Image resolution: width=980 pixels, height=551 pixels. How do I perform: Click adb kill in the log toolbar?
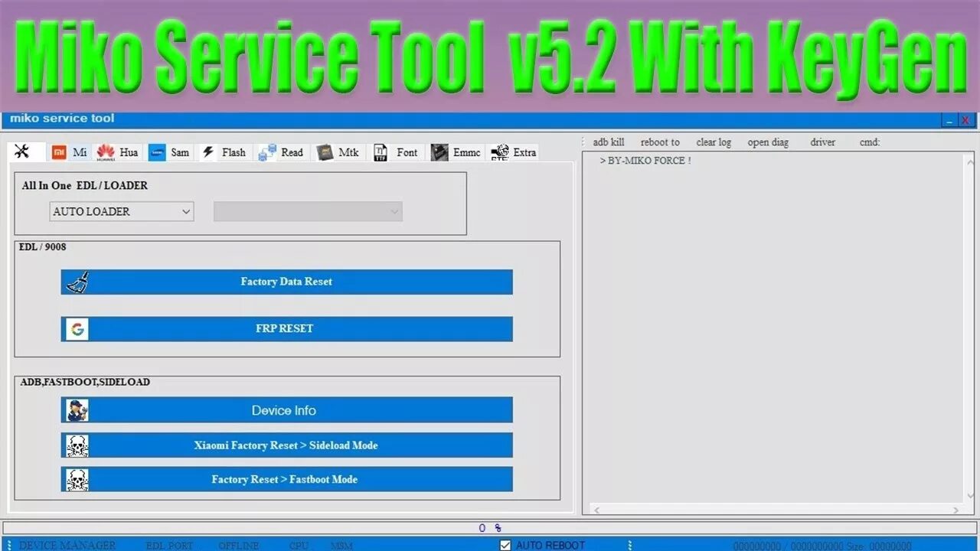(609, 142)
